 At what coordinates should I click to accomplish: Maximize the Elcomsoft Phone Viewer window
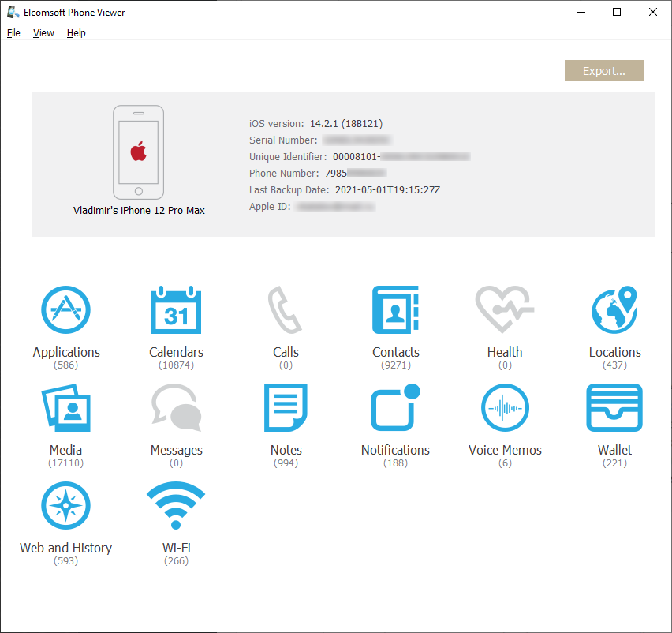pos(617,12)
